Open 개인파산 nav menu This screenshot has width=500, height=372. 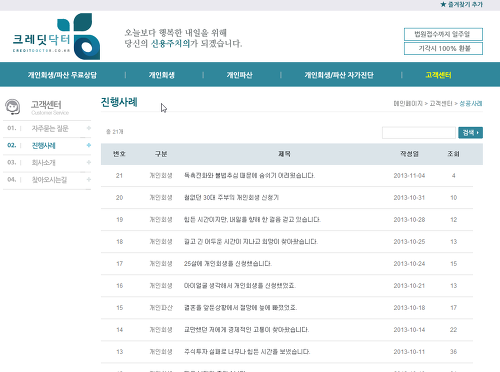[x=239, y=75]
